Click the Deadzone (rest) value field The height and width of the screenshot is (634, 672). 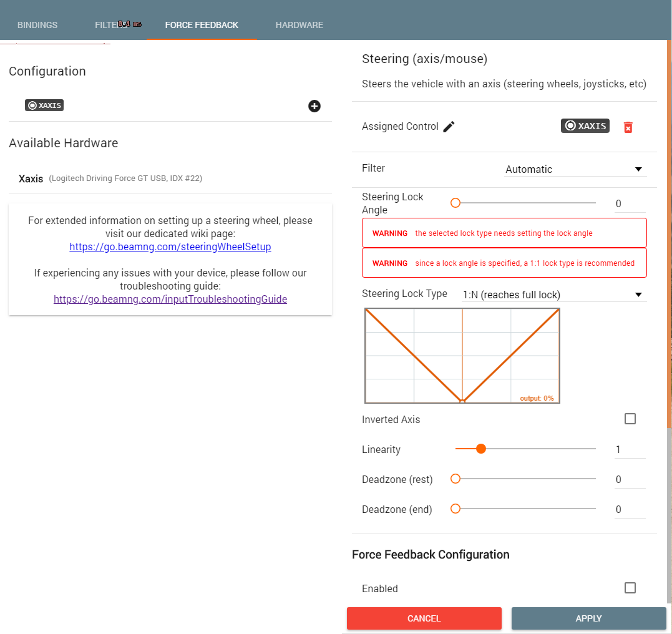630,480
